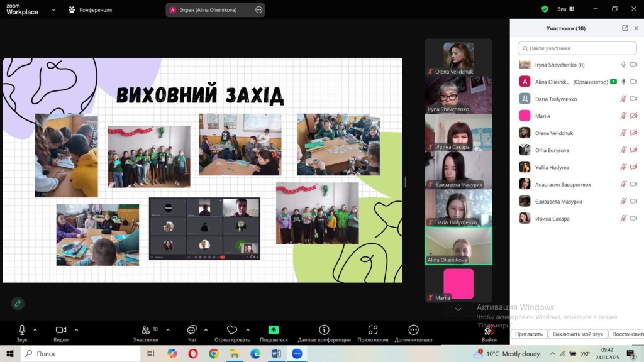
Task: Click the УКР language indicator
Action: point(586,353)
